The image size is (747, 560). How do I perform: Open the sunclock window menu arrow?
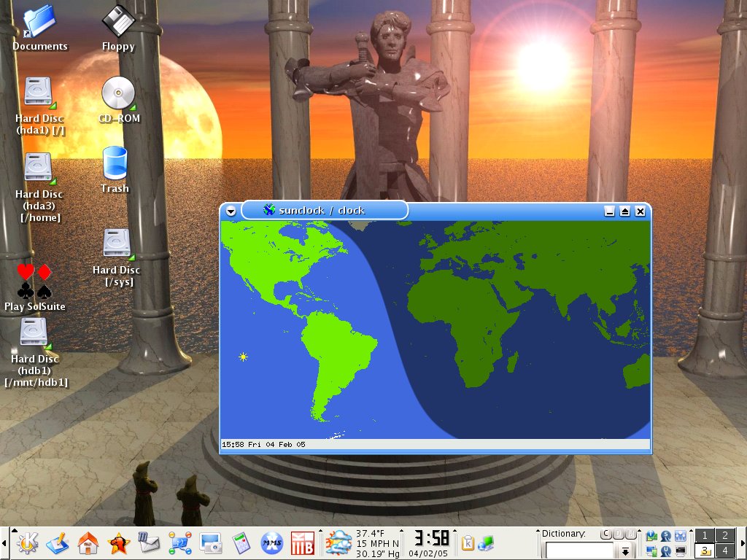coord(231,211)
